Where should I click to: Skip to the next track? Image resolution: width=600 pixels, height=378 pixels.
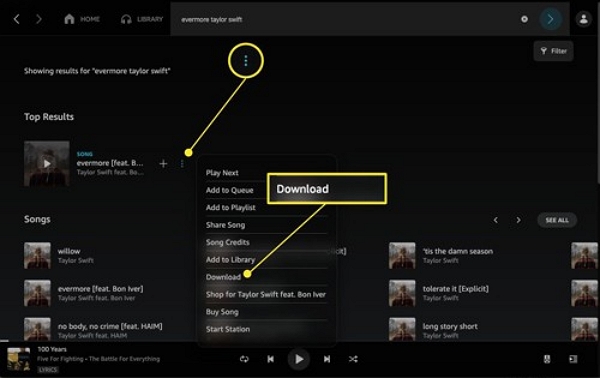click(x=327, y=359)
